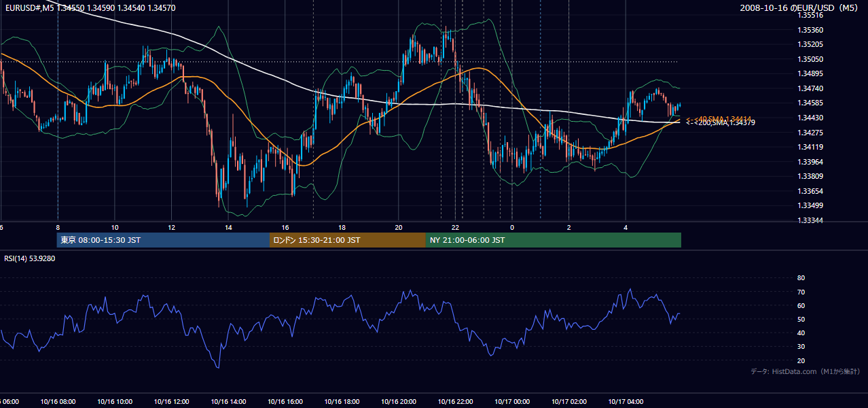Click the 10/16 20:00 date axis label
Image resolution: width=868 pixels, height=408 pixels.
pyautogui.click(x=399, y=402)
